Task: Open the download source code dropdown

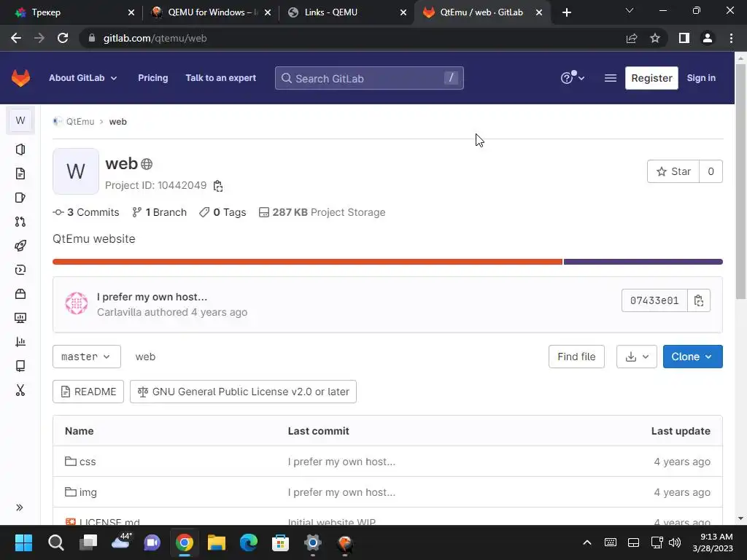Action: click(636, 357)
